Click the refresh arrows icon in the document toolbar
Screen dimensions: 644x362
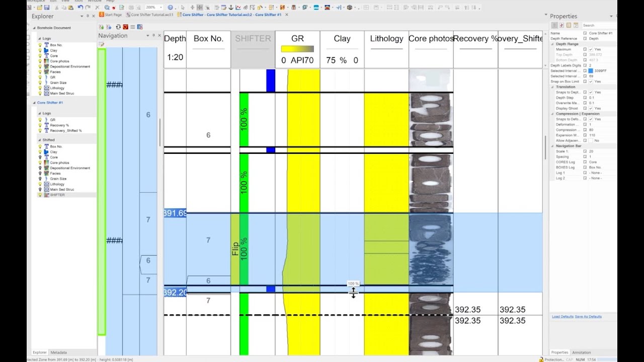[x=118, y=27]
